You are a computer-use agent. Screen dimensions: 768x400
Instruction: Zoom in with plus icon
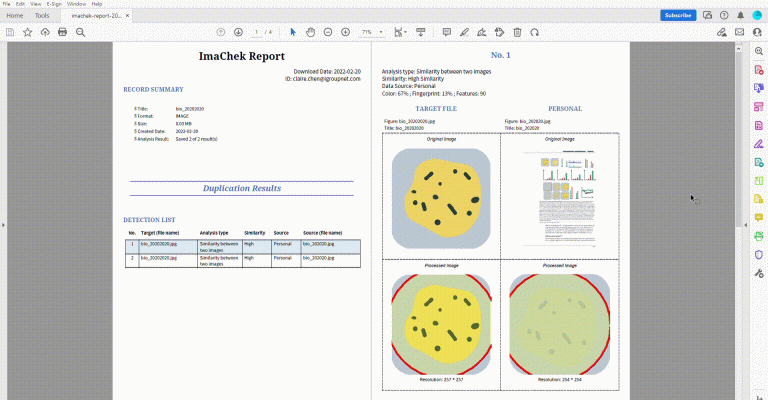pos(345,32)
